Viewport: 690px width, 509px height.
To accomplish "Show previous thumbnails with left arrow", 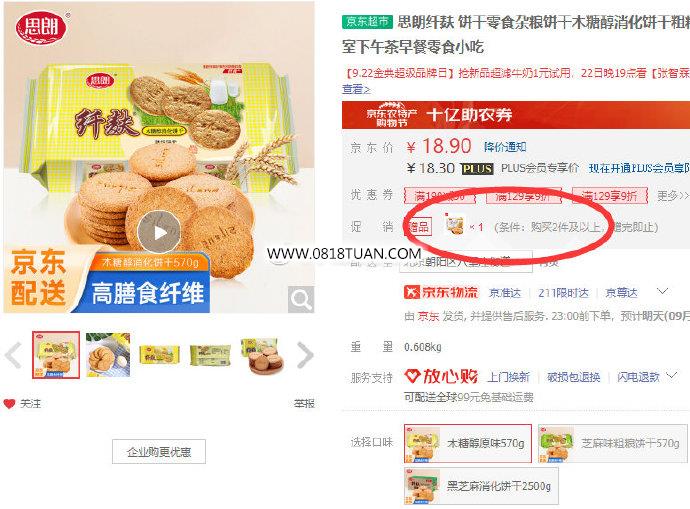I will tap(13, 355).
